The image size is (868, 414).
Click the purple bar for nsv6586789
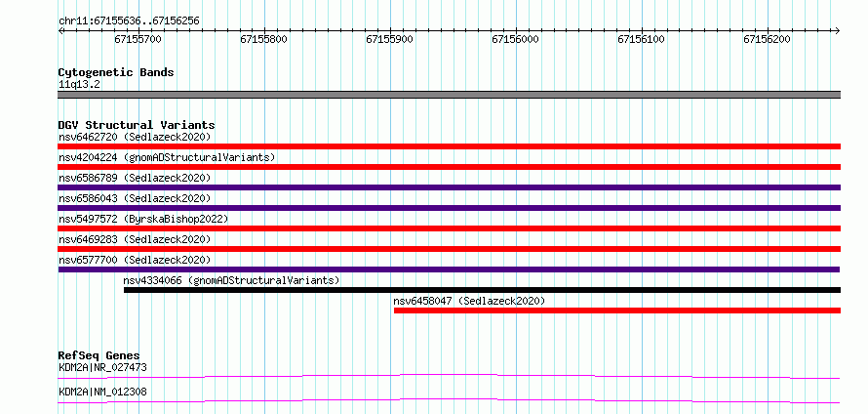(449, 187)
